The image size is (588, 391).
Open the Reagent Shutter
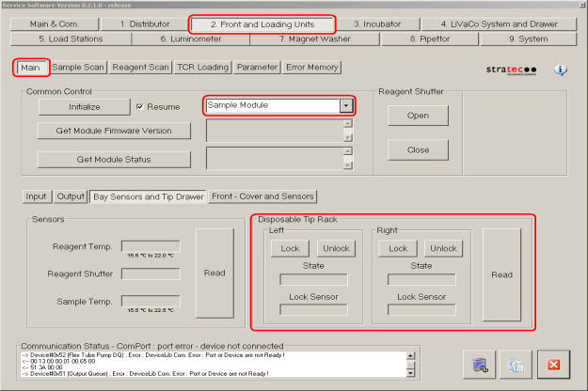(x=418, y=116)
